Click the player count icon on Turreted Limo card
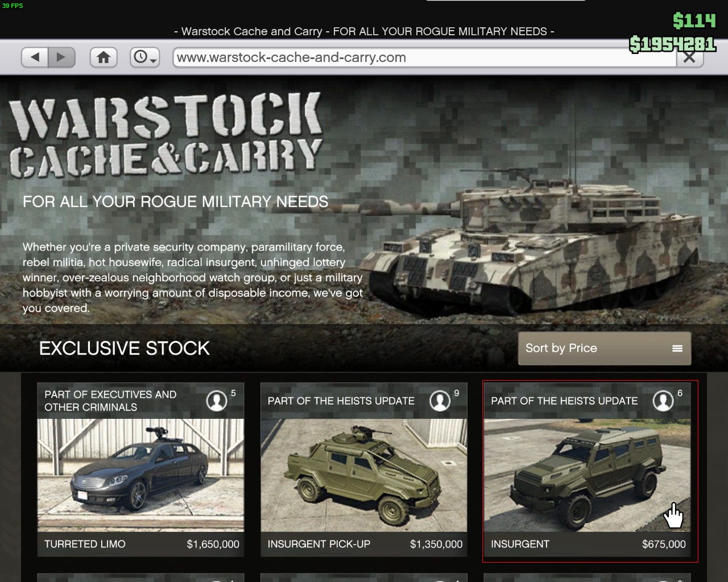728x582 pixels. tap(217, 401)
